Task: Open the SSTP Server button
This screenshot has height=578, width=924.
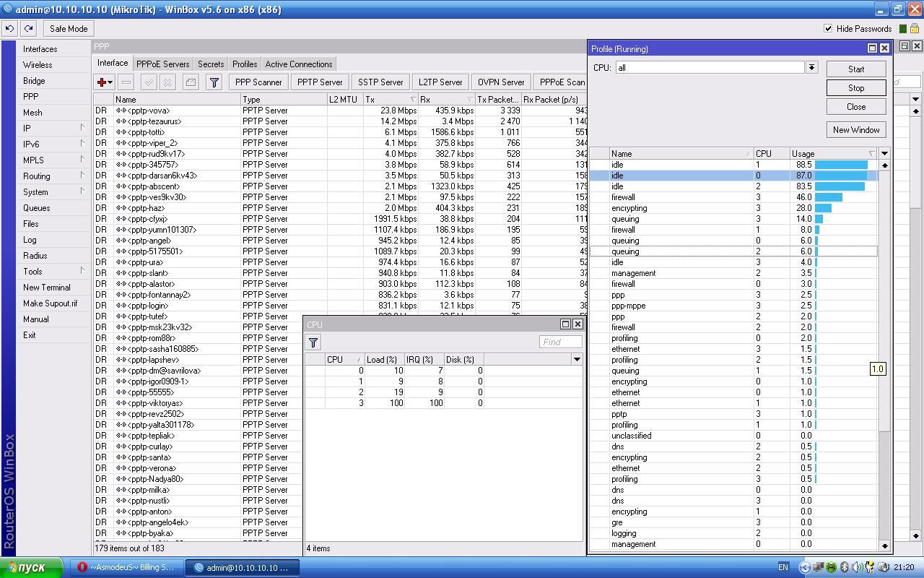Action: coord(380,82)
